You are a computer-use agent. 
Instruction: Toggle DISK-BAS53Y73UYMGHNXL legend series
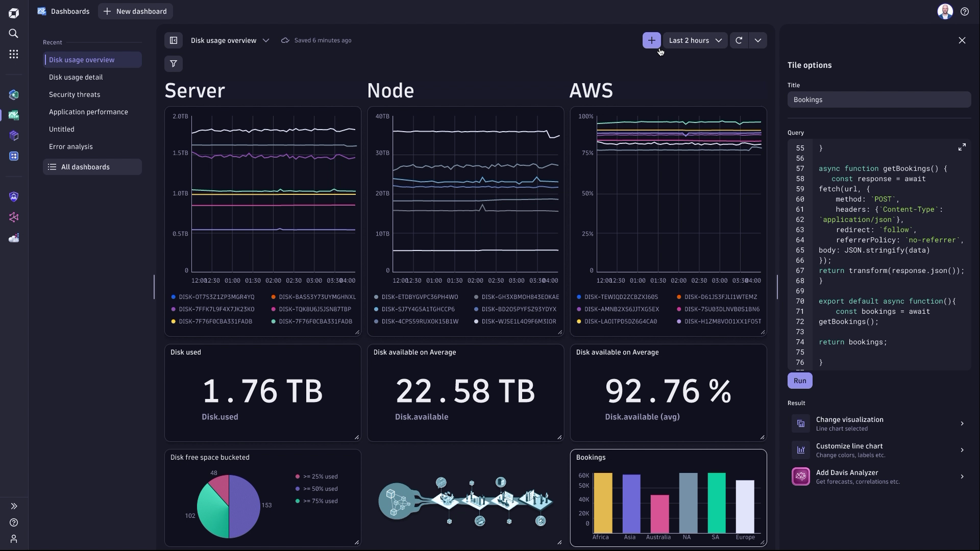tap(317, 297)
